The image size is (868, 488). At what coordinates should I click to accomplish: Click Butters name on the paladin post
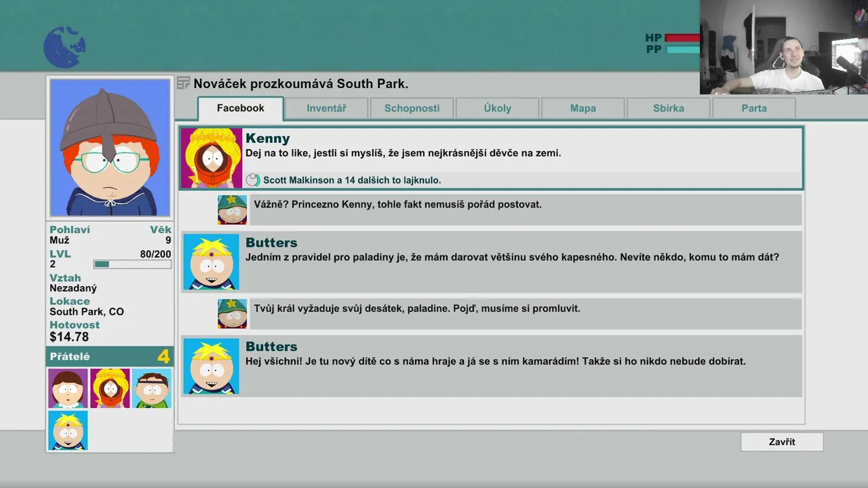(271, 243)
